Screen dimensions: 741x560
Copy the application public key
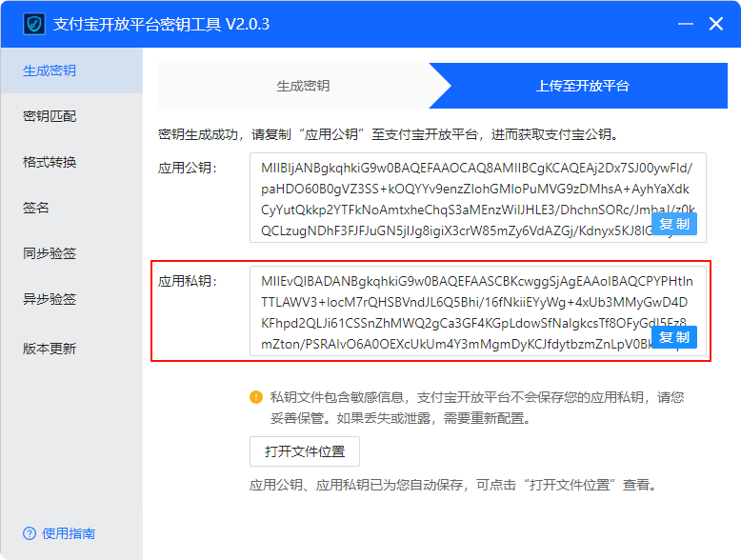pyautogui.click(x=674, y=224)
